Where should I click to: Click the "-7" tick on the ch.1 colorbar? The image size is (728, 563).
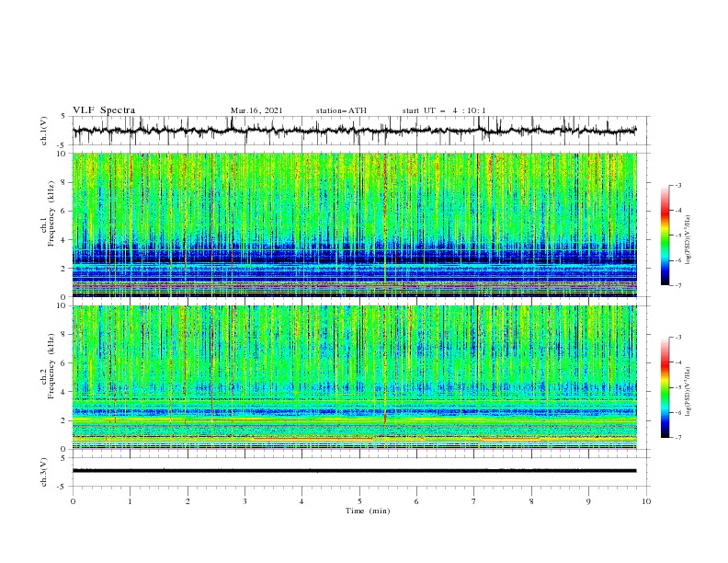pyautogui.click(x=678, y=285)
